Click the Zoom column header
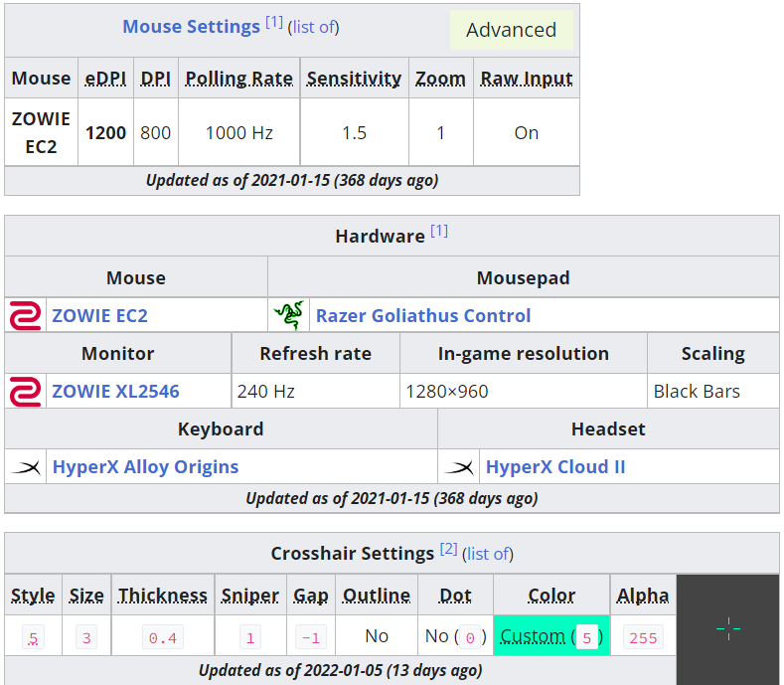The width and height of the screenshot is (784, 685). [440, 79]
